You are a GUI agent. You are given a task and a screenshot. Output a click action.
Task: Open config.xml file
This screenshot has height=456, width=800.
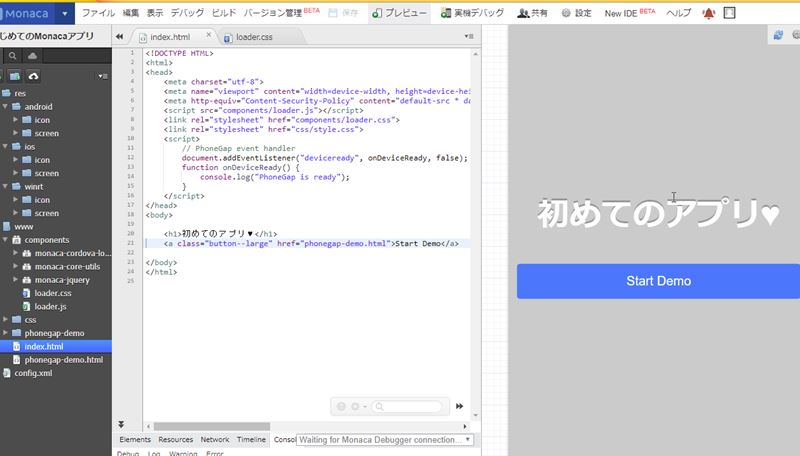pyautogui.click(x=33, y=373)
